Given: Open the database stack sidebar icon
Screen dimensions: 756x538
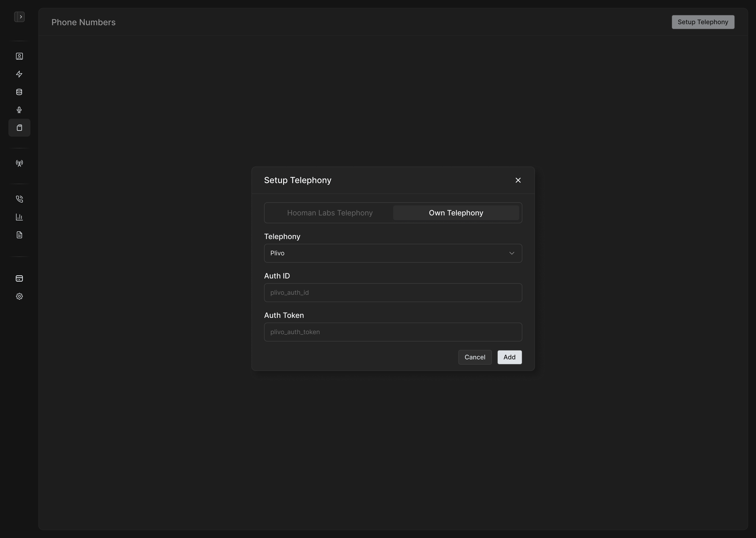Looking at the screenshot, I should (x=19, y=92).
